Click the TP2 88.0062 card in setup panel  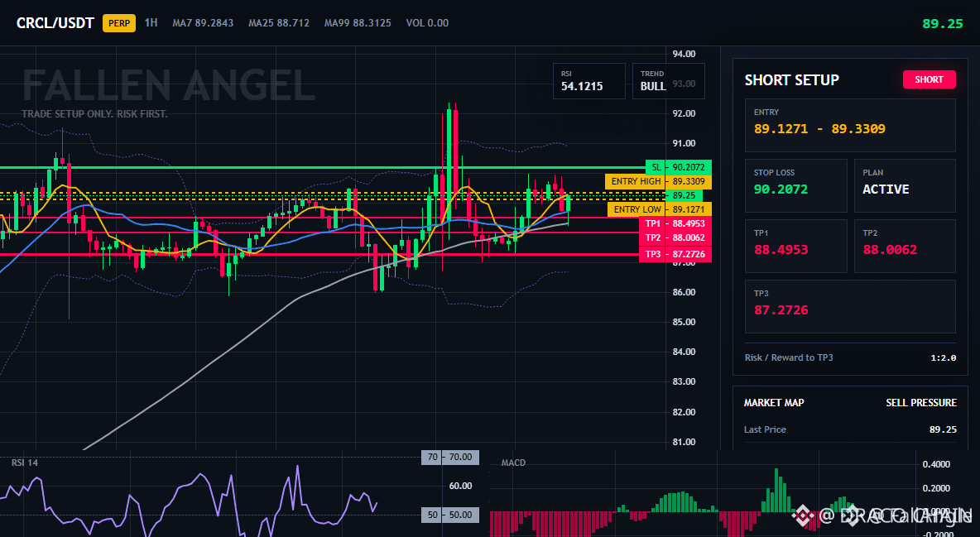(x=905, y=246)
